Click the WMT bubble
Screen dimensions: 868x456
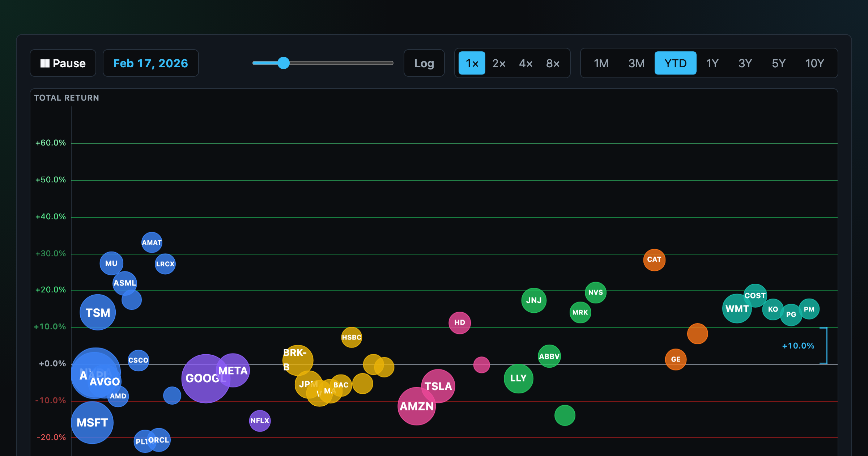coord(737,309)
